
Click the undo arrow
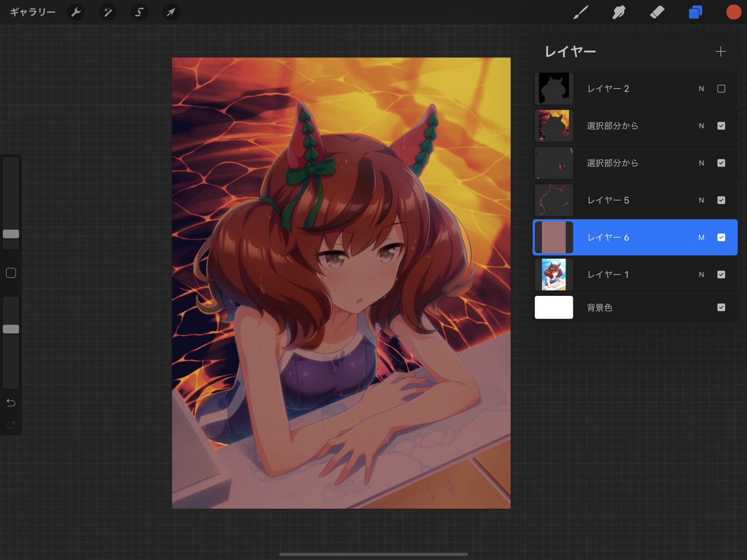pyautogui.click(x=11, y=403)
